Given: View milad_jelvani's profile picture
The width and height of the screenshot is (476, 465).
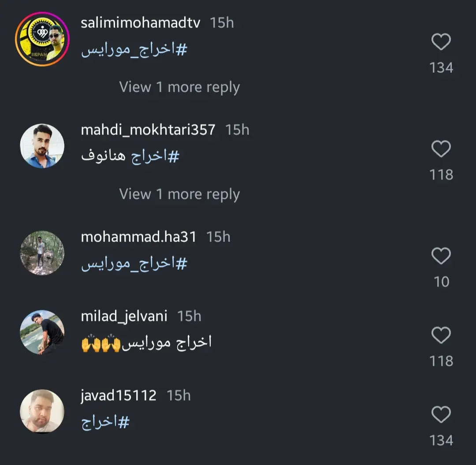Looking at the screenshot, I should [42, 332].
